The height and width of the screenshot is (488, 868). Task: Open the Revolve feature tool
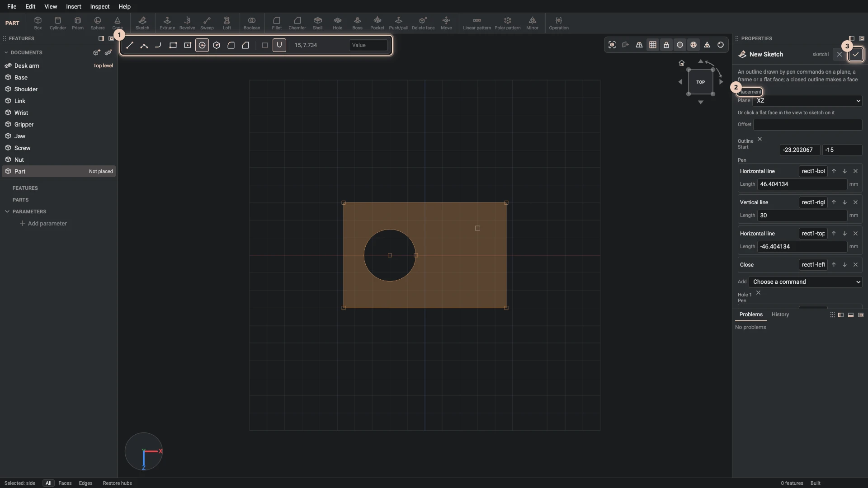tap(187, 23)
